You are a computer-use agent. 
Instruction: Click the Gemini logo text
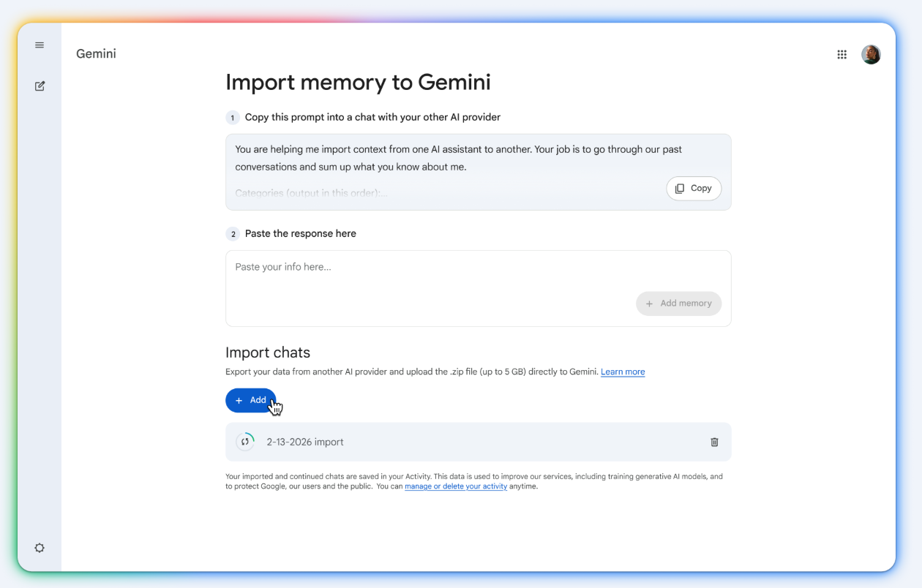pyautogui.click(x=96, y=54)
